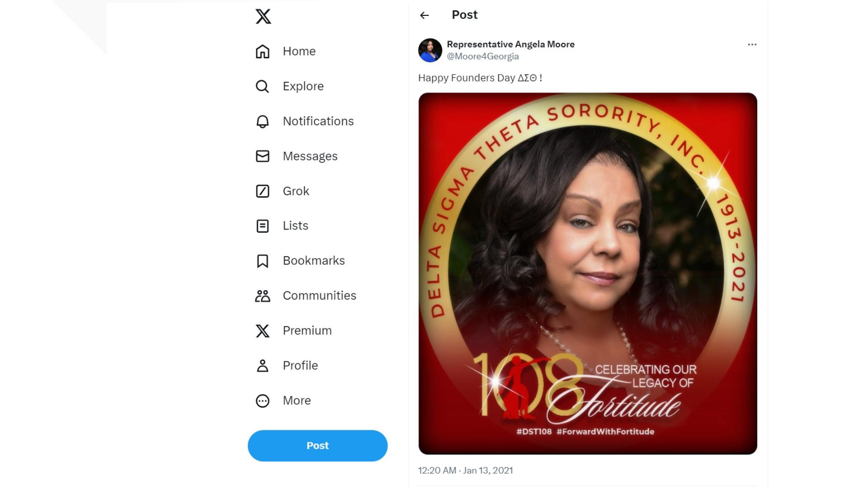Screen dimensions: 868x488
Task: Click Angela Moore's profile avatar
Action: [429, 50]
